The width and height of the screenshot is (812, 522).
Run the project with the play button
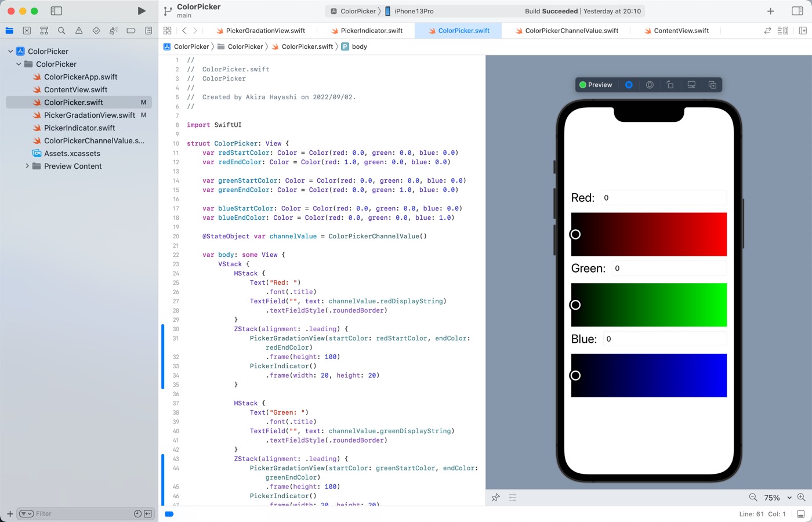(x=142, y=11)
